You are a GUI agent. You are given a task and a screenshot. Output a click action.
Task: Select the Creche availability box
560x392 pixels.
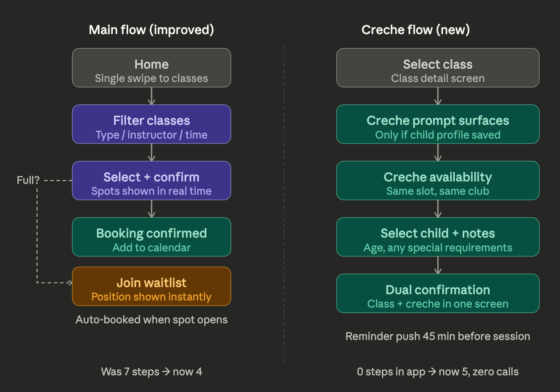click(438, 181)
